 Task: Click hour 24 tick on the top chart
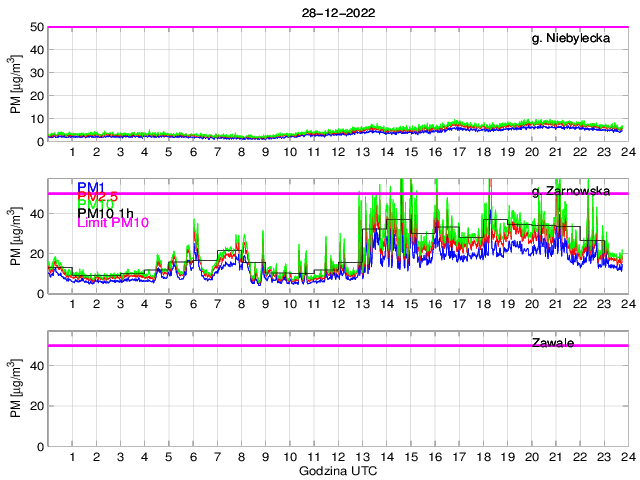click(627, 152)
